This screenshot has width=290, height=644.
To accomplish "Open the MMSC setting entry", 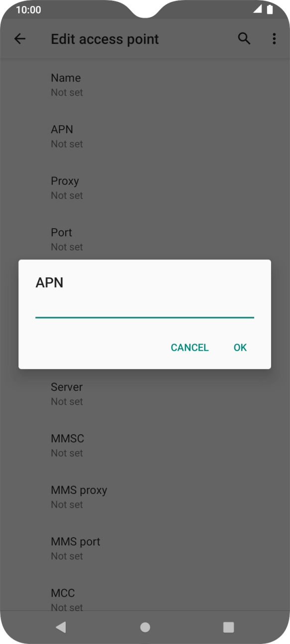I will [145, 445].
